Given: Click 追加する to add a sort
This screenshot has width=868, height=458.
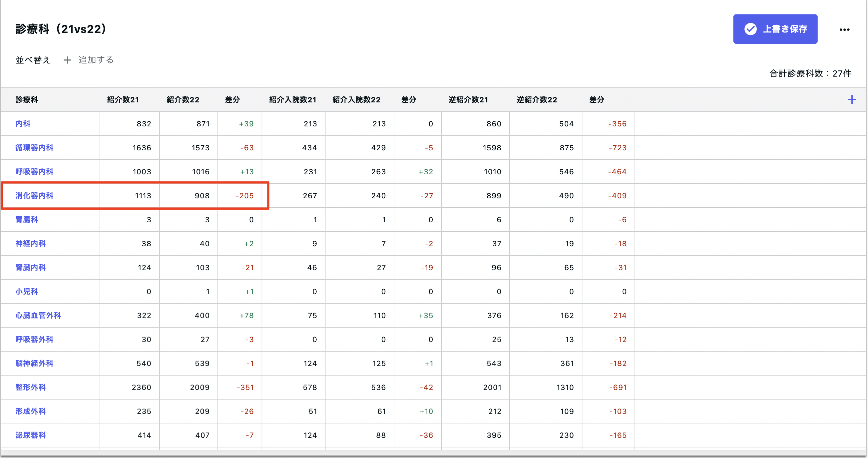Looking at the screenshot, I should tap(89, 60).
